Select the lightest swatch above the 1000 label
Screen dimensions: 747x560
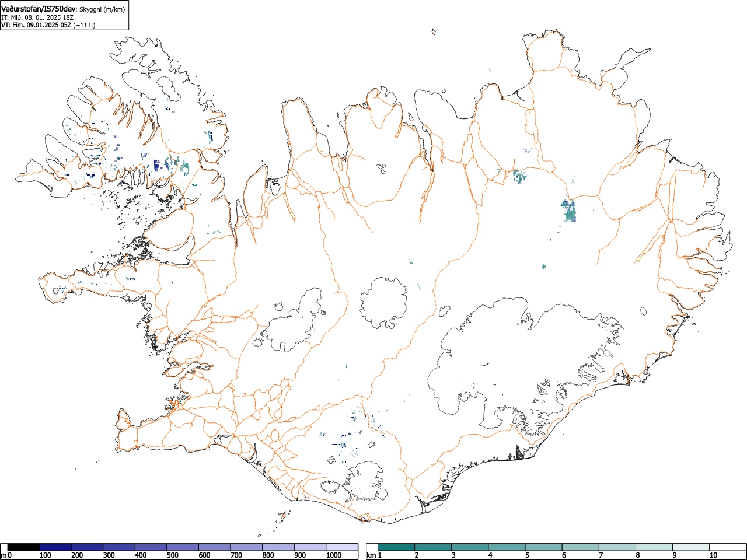coord(342,547)
